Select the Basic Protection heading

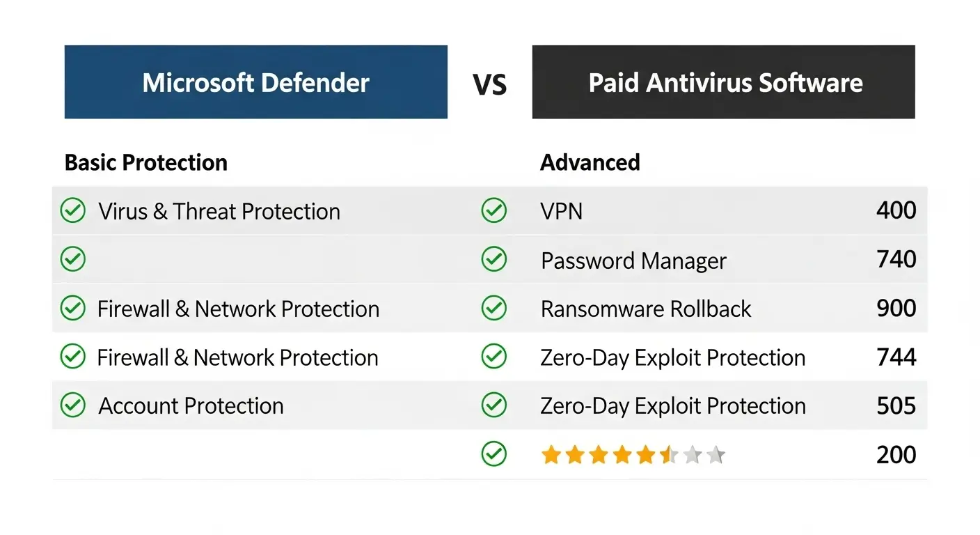pos(146,162)
